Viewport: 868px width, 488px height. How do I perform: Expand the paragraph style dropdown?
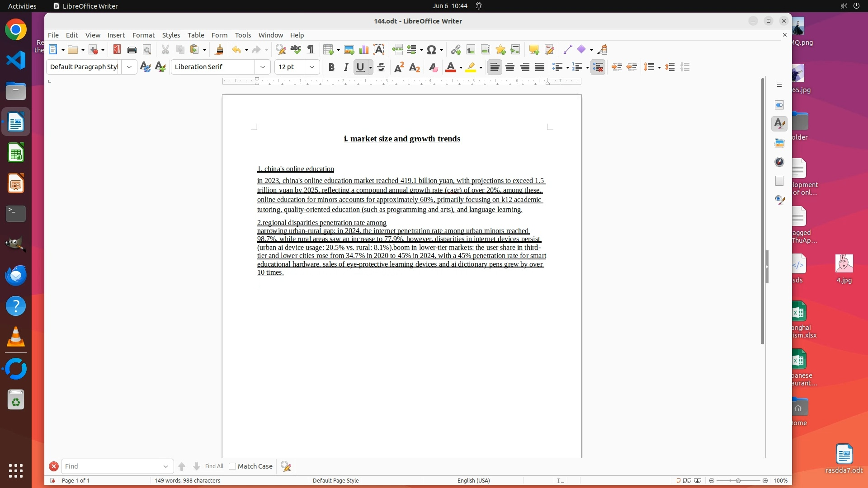129,67
